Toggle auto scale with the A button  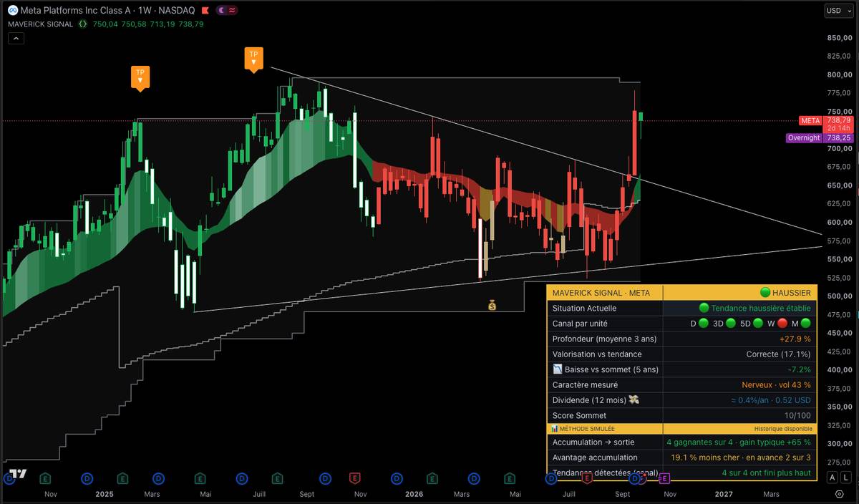tap(832, 478)
